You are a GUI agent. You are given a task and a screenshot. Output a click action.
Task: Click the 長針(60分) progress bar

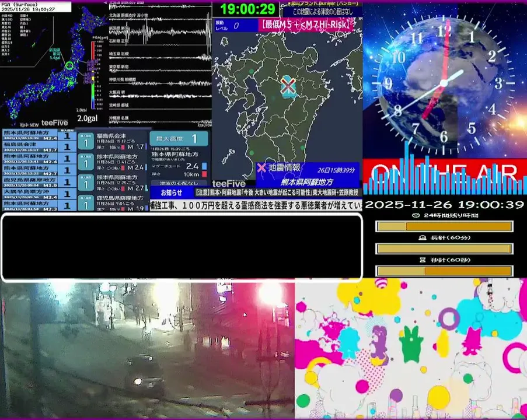pos(444,249)
